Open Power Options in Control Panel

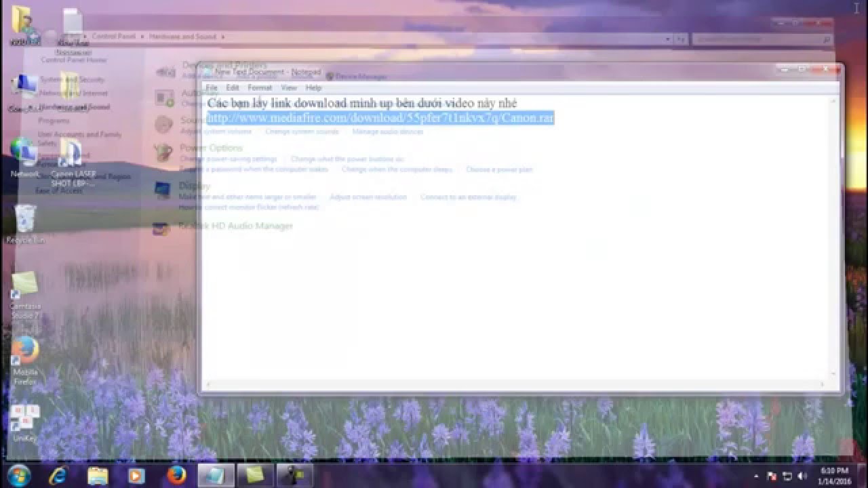pyautogui.click(x=211, y=148)
